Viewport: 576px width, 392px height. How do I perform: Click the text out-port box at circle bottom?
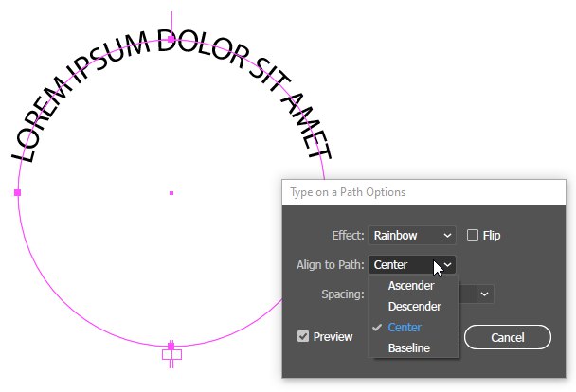tap(171, 354)
